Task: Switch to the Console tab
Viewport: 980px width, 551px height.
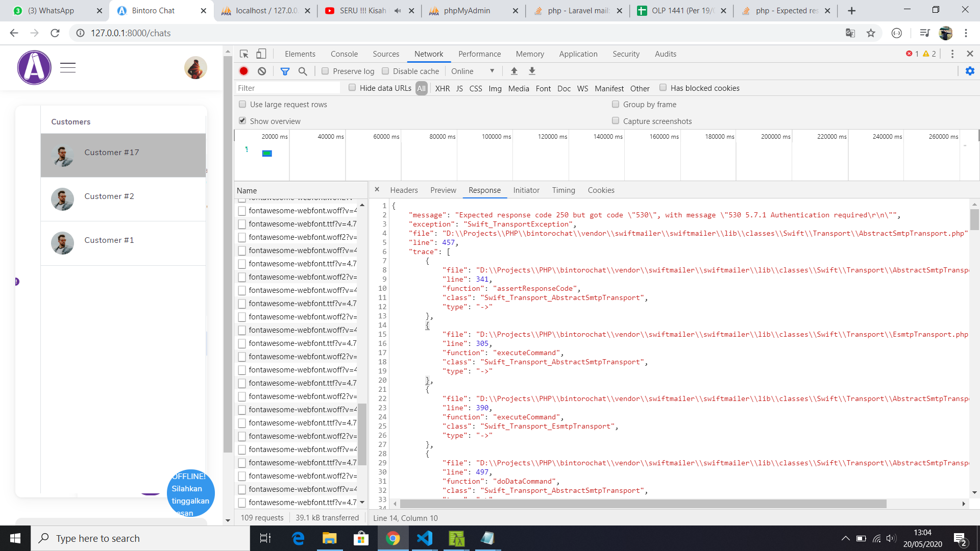Action: [x=344, y=54]
